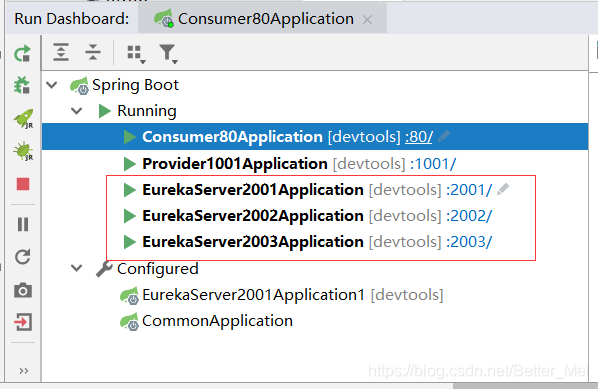Select EurekaServer2001Application running row

pos(315,190)
